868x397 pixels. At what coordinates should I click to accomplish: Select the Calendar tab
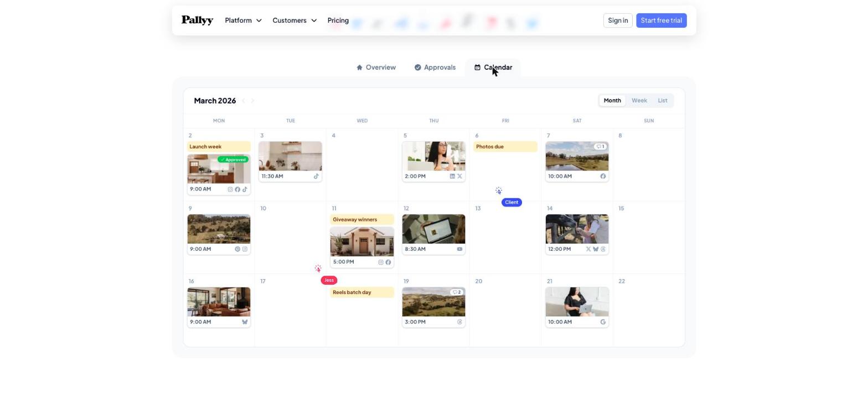click(493, 68)
